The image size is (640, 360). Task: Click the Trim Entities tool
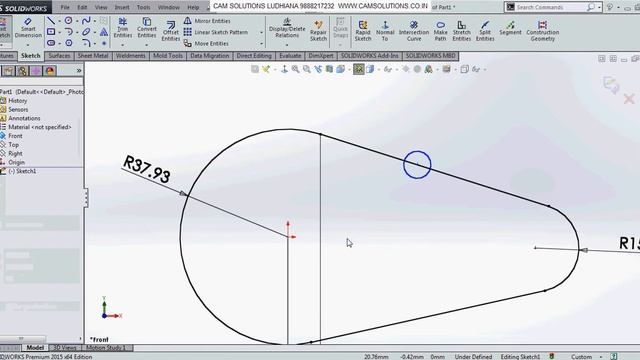click(122, 28)
